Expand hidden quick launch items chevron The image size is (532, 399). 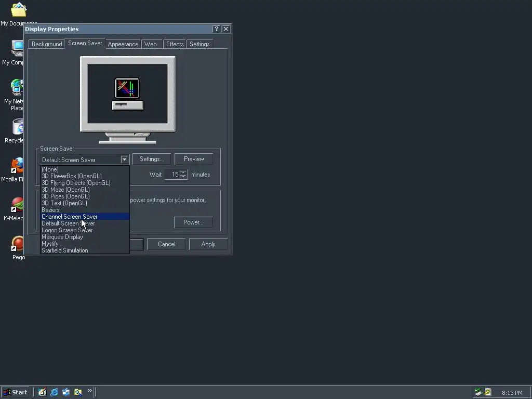click(89, 391)
